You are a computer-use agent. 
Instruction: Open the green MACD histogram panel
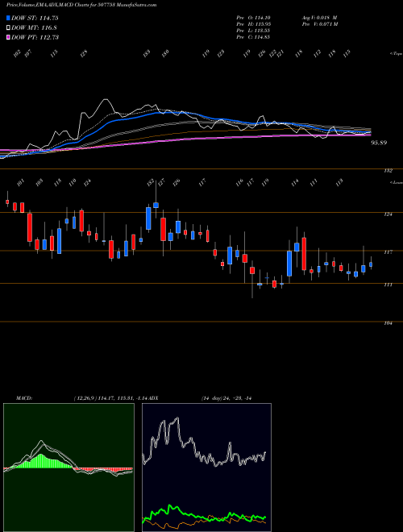point(69,468)
